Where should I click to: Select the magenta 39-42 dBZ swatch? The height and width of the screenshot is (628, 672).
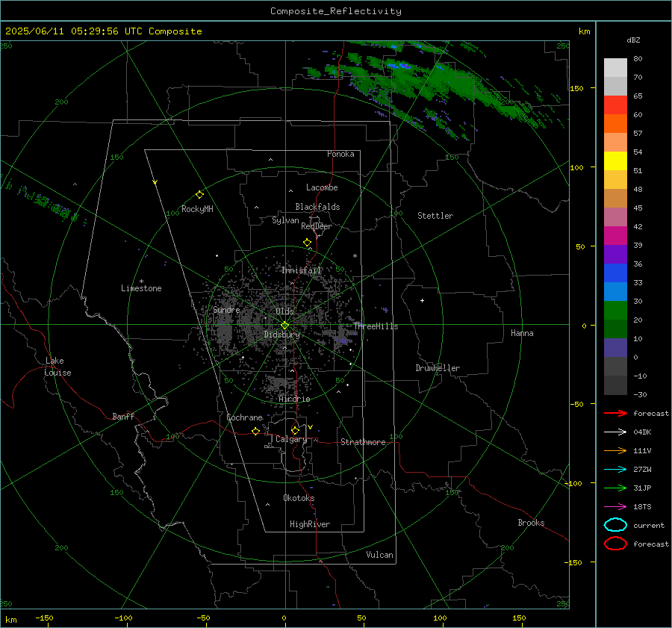(615, 235)
